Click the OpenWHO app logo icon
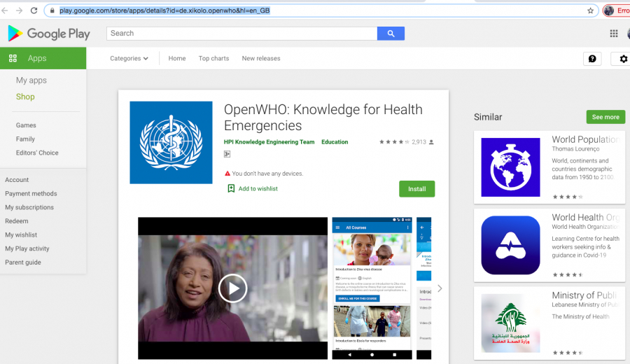This screenshot has height=364, width=630. click(x=171, y=143)
